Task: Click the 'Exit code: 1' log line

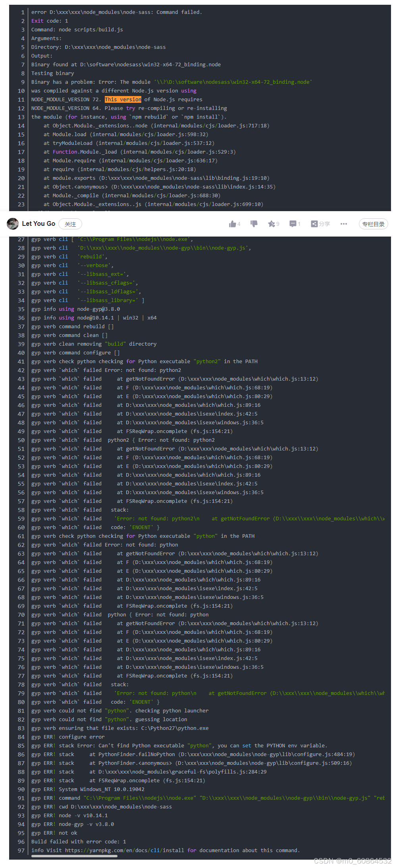Action: point(49,21)
